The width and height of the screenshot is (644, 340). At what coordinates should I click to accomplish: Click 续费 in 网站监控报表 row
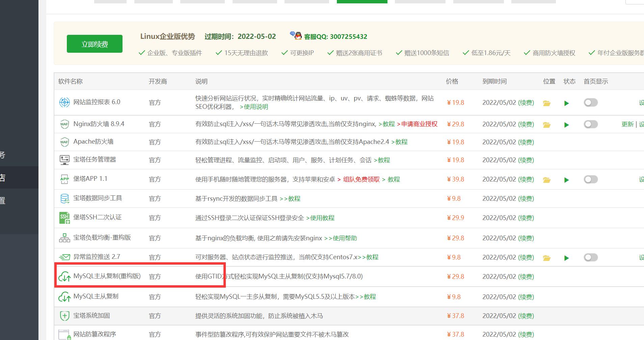526,102
